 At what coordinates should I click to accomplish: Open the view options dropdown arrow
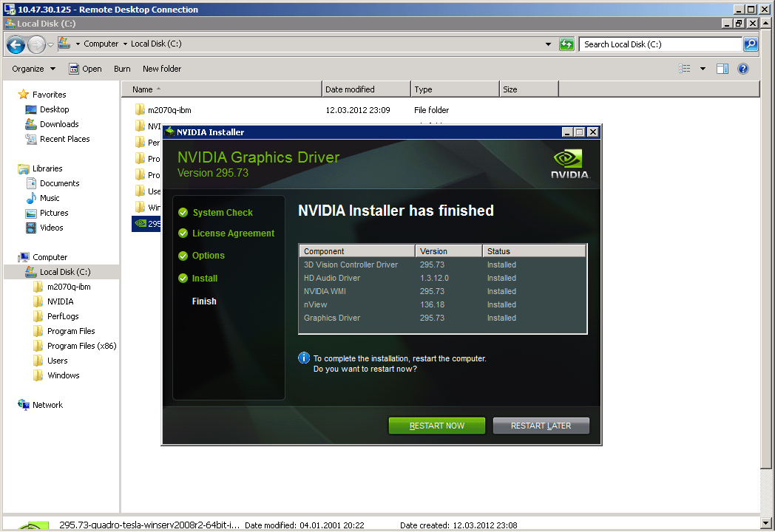(703, 69)
